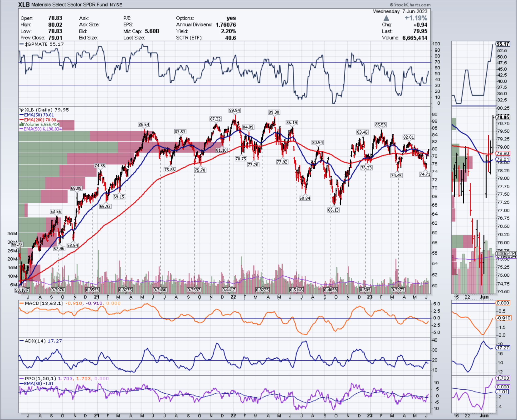Image resolution: width=517 pixels, height=420 pixels.
Task: Click the $BPMATE 55.17 indicator legend
Action: point(42,44)
